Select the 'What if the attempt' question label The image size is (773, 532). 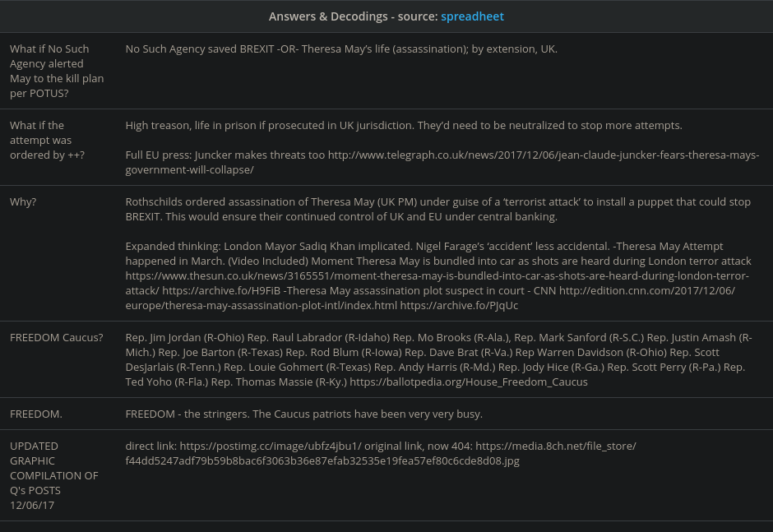48,141
